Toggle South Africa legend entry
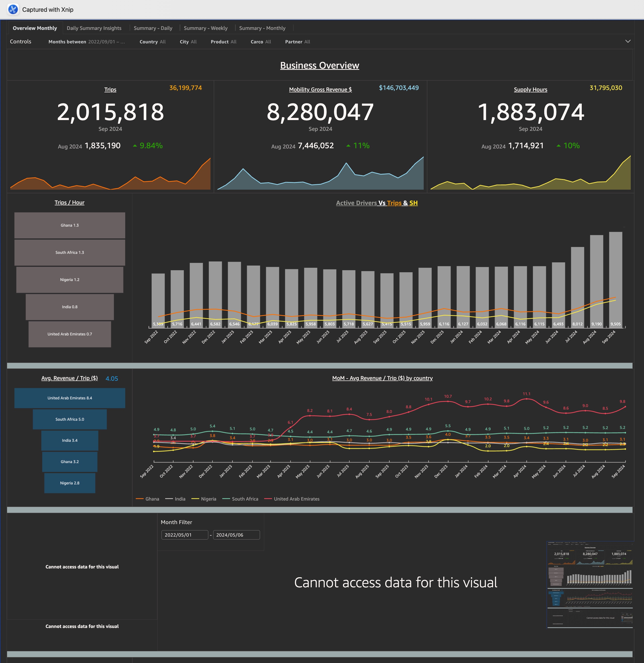The width and height of the screenshot is (644, 663). point(240,499)
